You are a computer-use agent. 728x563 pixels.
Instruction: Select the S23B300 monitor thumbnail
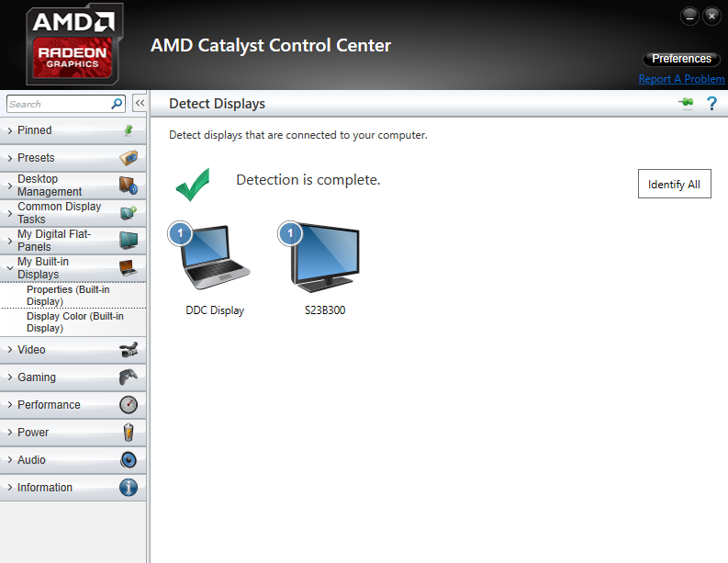[x=319, y=257]
